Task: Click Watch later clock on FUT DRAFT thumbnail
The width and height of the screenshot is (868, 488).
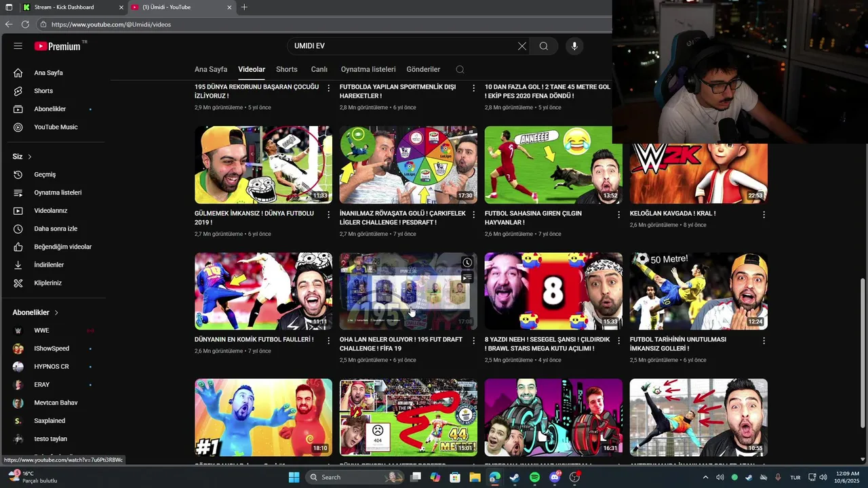Action: [x=467, y=263]
